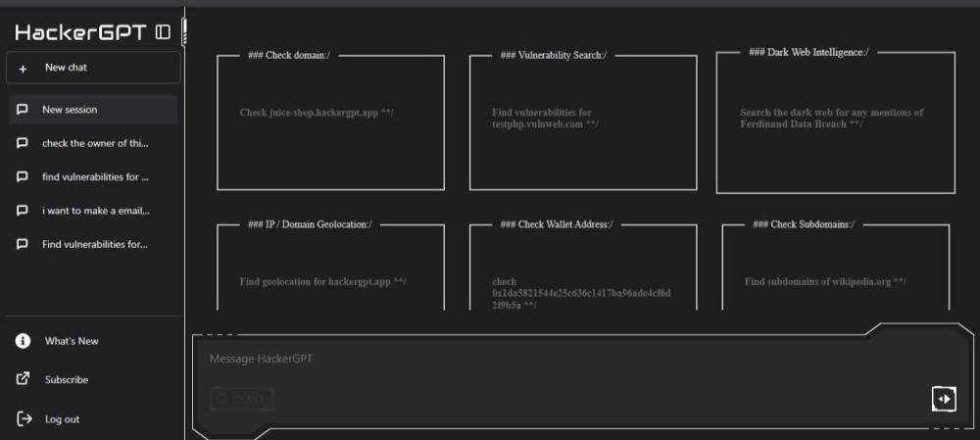Open the capitalized 'Find vulnerabilities for...' chat
The image size is (980, 440).
(94, 244)
